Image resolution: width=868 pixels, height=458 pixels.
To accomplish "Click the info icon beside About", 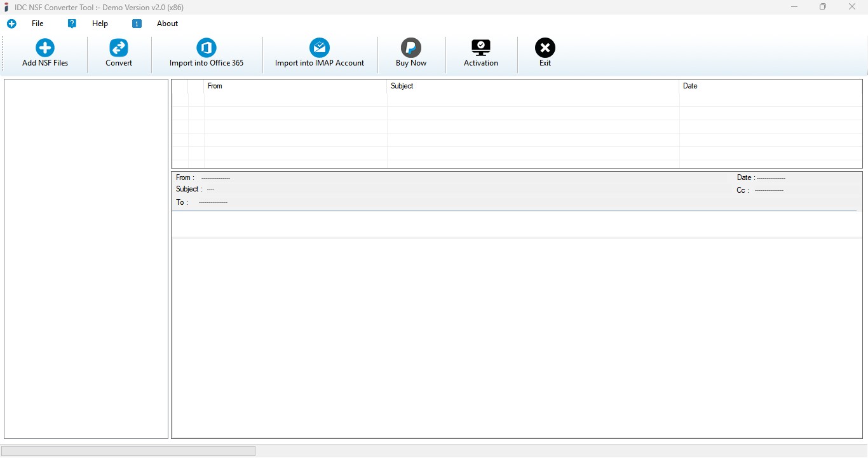I will pos(137,24).
